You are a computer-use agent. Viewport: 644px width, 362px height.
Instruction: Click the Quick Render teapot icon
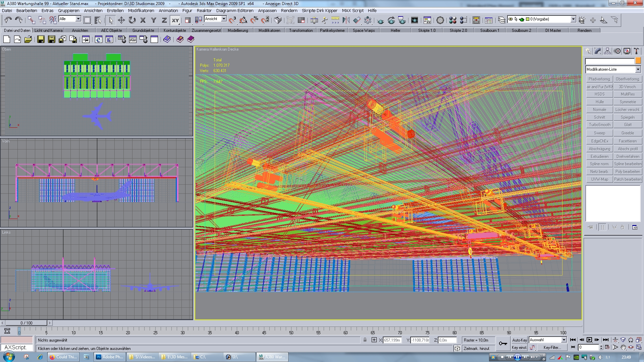click(x=380, y=21)
